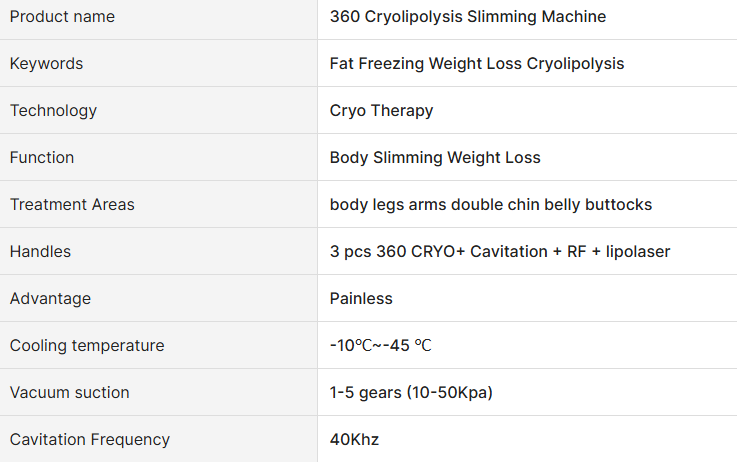Click the "Function" row label
The image size is (737, 462).
(x=42, y=158)
